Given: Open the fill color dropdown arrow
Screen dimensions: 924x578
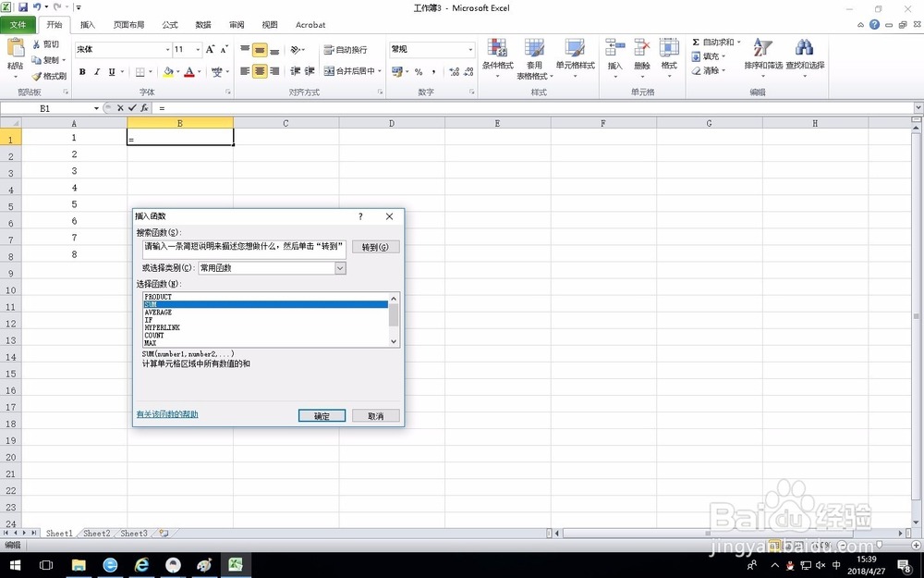Looking at the screenshot, I should (178, 72).
